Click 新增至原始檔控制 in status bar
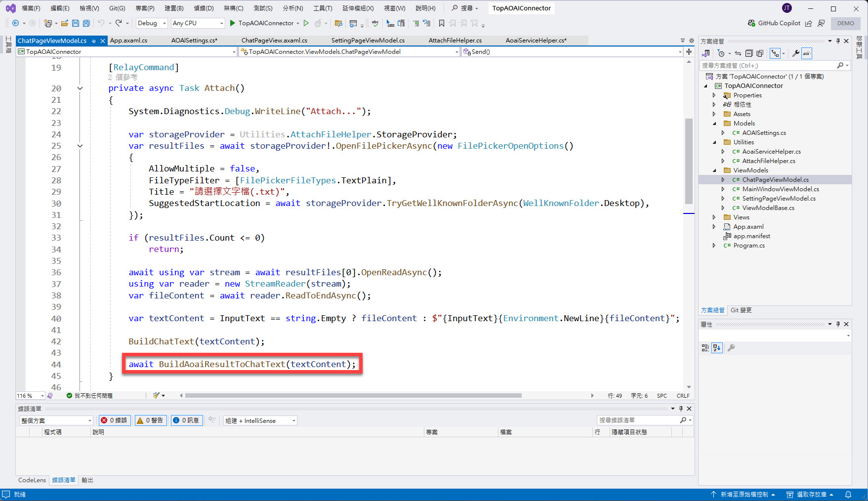 (743, 495)
